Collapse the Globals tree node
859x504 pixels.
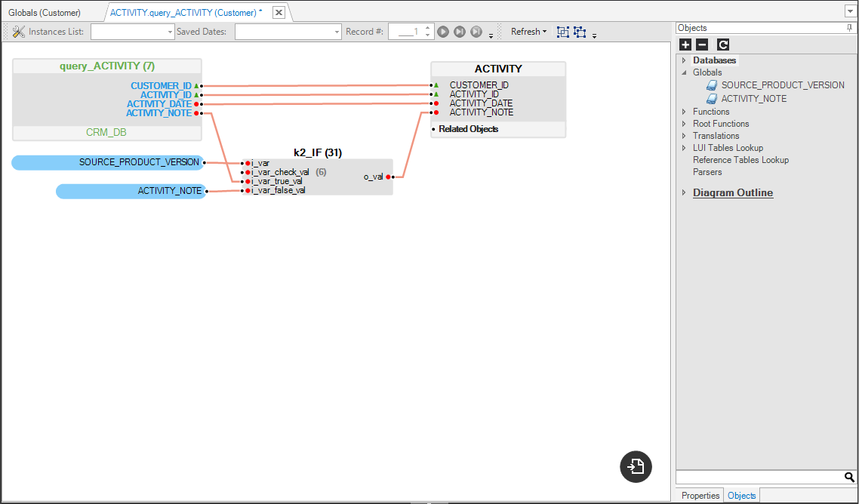pyautogui.click(x=684, y=72)
